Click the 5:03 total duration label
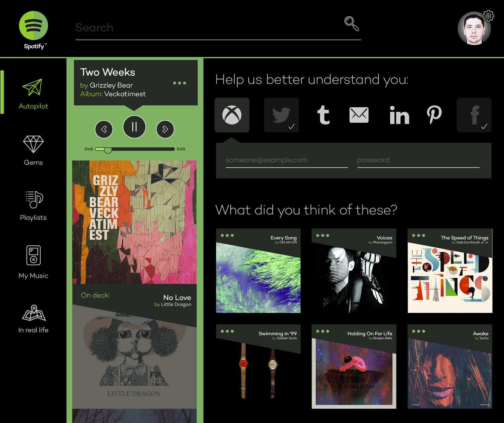Screen dimensions: 504x423 click(x=181, y=149)
